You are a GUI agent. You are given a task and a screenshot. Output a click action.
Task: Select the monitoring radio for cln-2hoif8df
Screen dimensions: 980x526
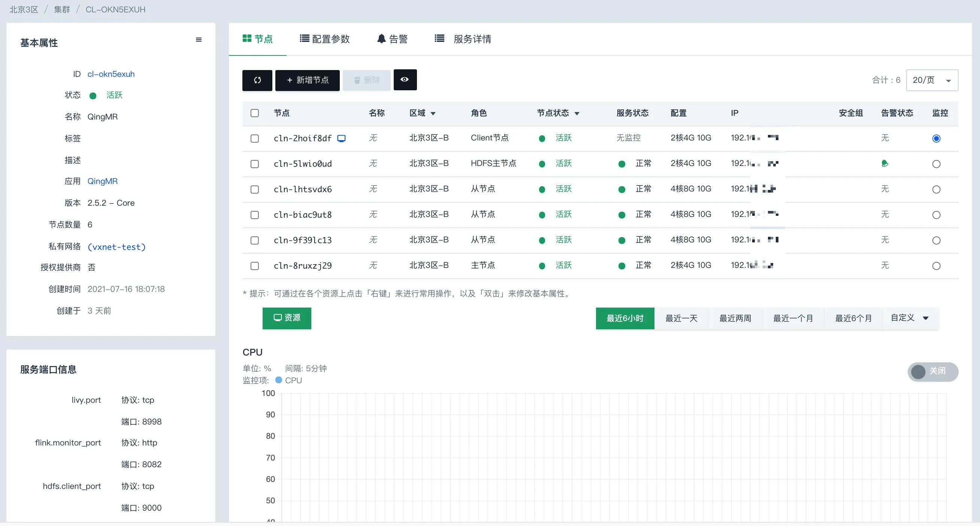click(x=936, y=139)
